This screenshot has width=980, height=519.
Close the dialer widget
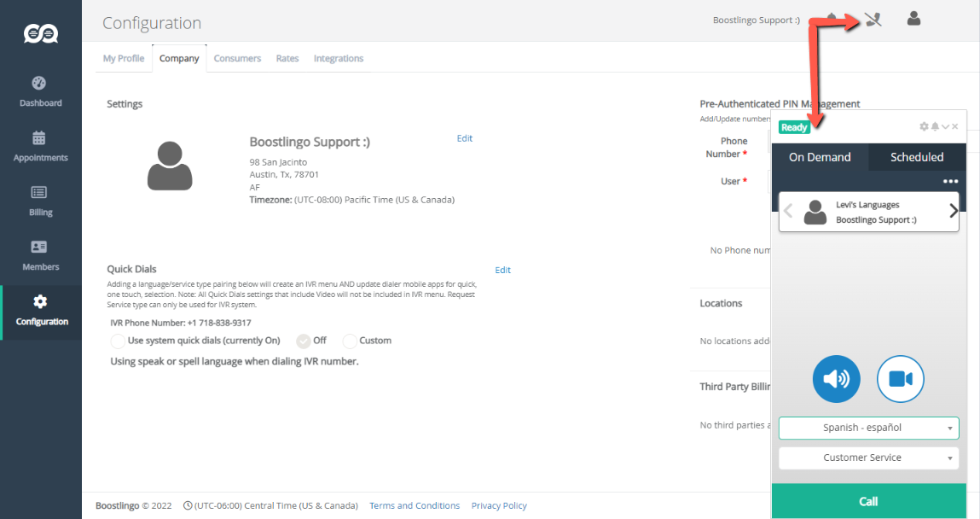pos(955,127)
